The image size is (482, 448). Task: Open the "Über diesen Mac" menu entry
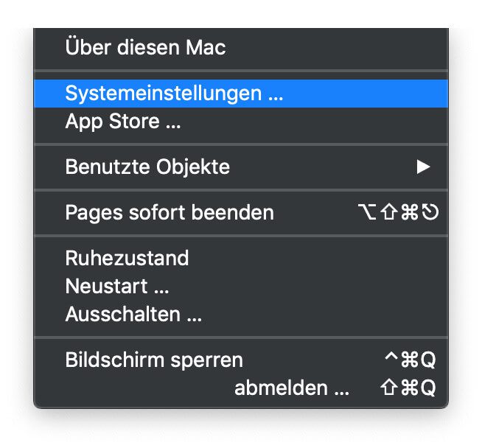pyautogui.click(x=145, y=49)
